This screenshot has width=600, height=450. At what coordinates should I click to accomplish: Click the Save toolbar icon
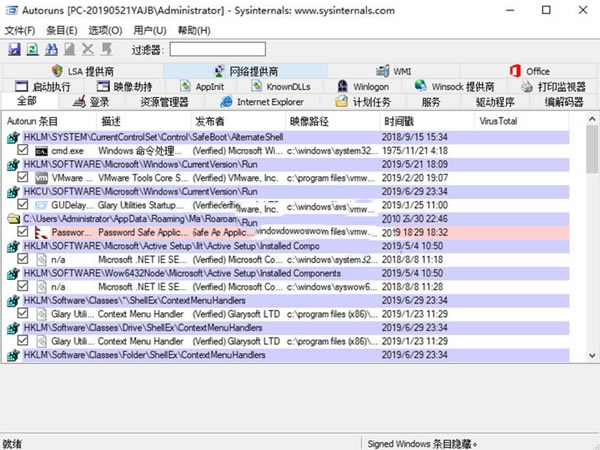[14, 49]
